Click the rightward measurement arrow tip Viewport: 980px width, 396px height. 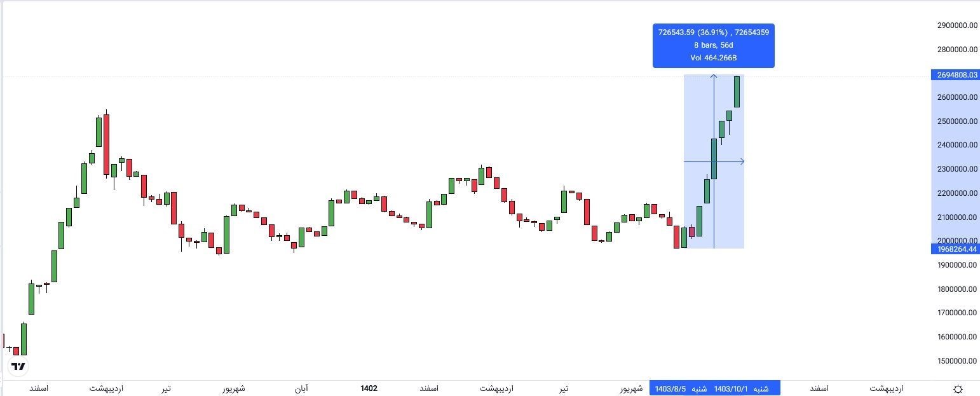click(742, 161)
